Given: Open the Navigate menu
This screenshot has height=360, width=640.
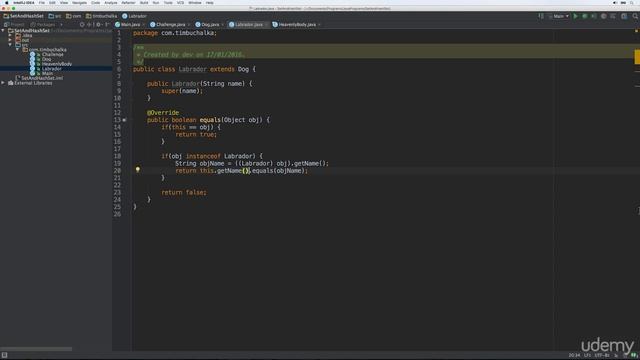Looking at the screenshot, I should pos(80,2).
